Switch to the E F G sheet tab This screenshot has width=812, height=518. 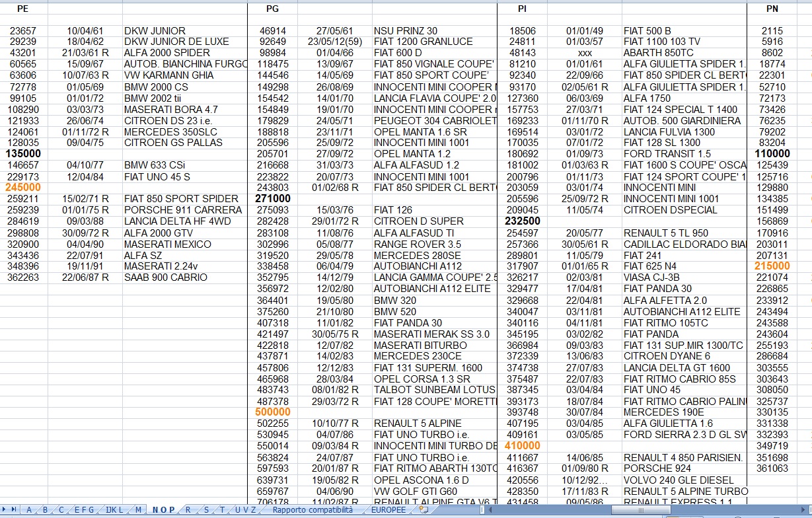click(x=84, y=509)
